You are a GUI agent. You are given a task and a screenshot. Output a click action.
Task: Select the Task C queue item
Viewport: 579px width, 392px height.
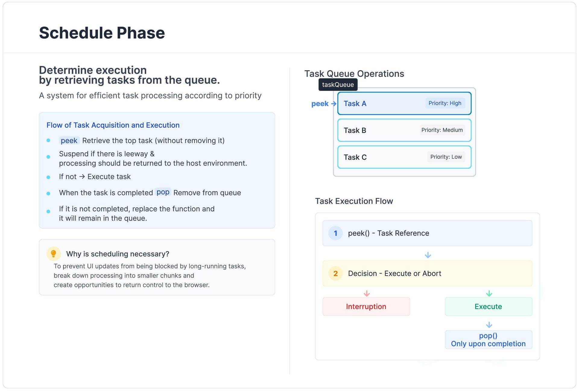(404, 157)
